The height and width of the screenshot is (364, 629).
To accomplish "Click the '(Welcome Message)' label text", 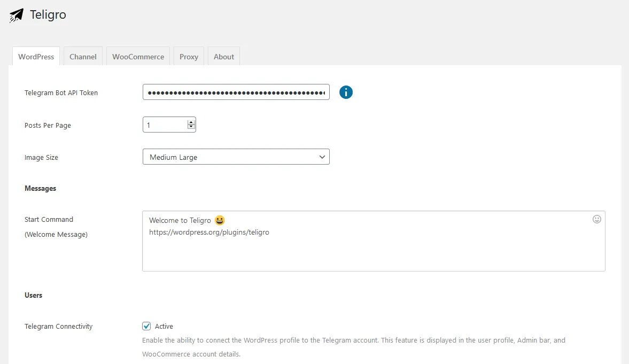I will click(x=56, y=234).
